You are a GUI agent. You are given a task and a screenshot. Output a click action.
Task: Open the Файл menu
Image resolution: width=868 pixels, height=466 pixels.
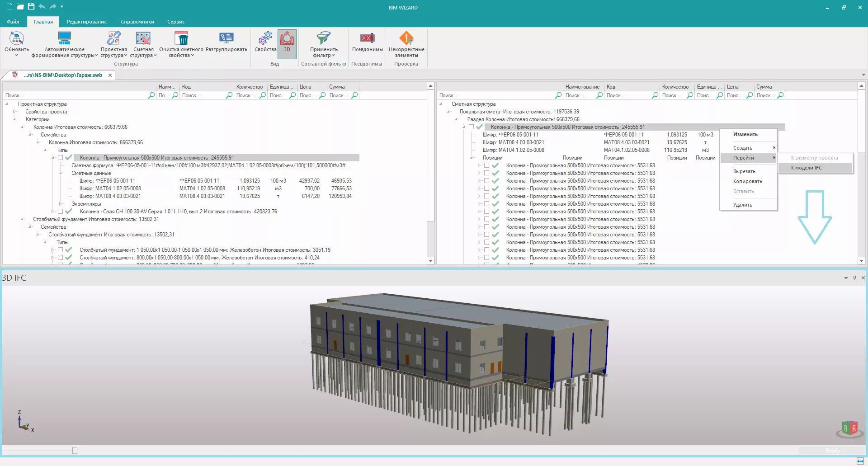pos(13,22)
